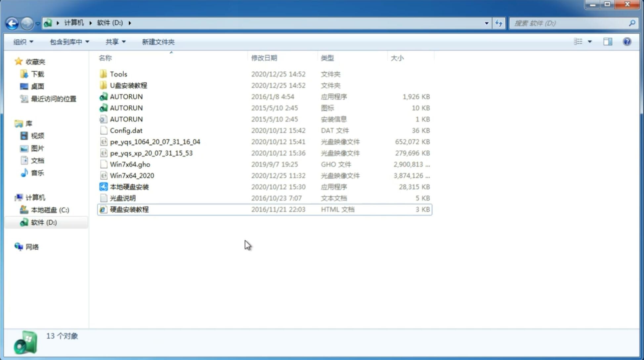Open the Tools folder
This screenshot has height=360, width=644.
(x=118, y=74)
